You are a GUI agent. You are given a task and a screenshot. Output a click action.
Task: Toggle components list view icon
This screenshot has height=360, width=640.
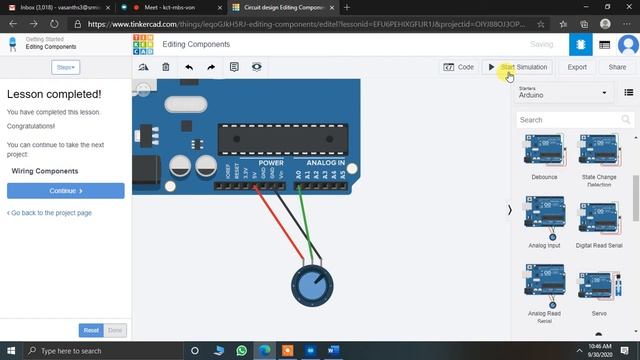[629, 93]
